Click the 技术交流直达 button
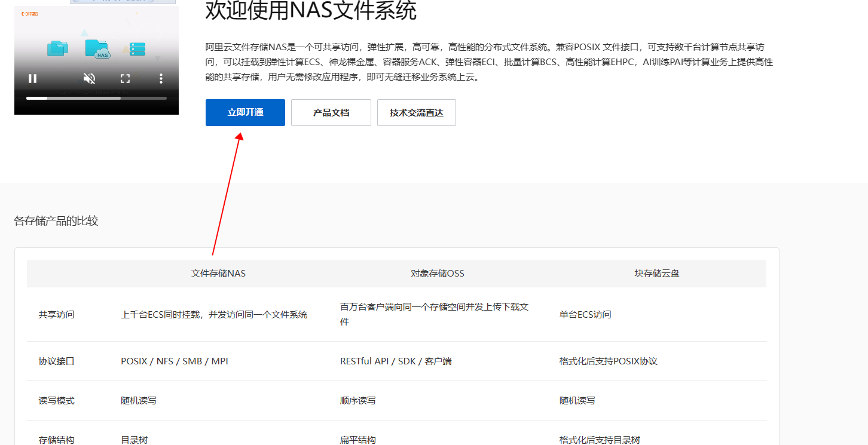Image resolution: width=868 pixels, height=445 pixels. point(417,112)
